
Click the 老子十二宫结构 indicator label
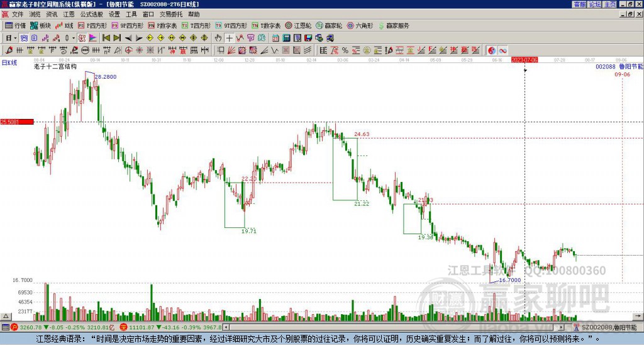coord(55,66)
